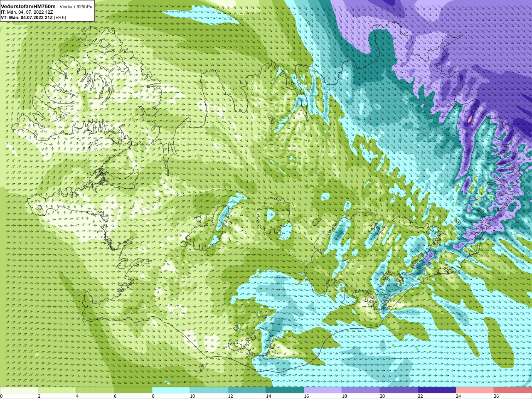Viewport: 532px width, 399px height.
Task: Click the teal legend swatch between 12 and 14
Action: pyautogui.click(x=247, y=390)
